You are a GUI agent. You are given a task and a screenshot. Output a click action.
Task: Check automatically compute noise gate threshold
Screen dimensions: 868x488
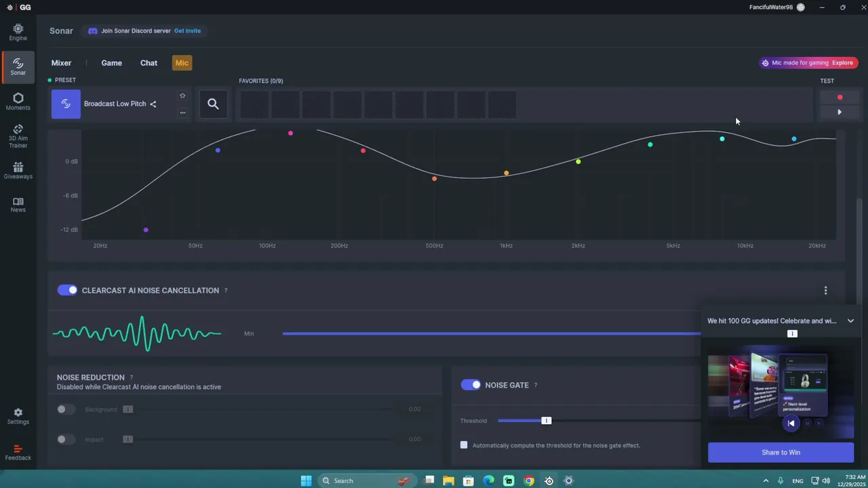coord(464,445)
